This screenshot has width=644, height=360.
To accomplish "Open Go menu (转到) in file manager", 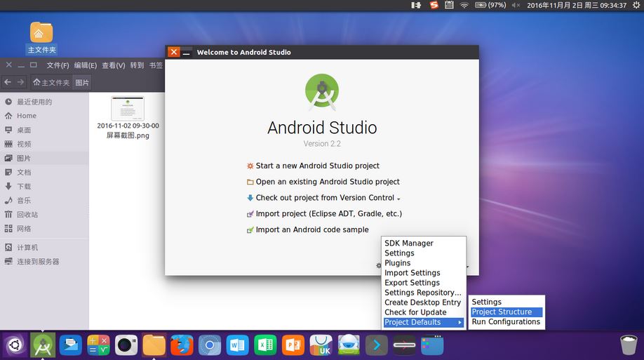I will tap(137, 65).
